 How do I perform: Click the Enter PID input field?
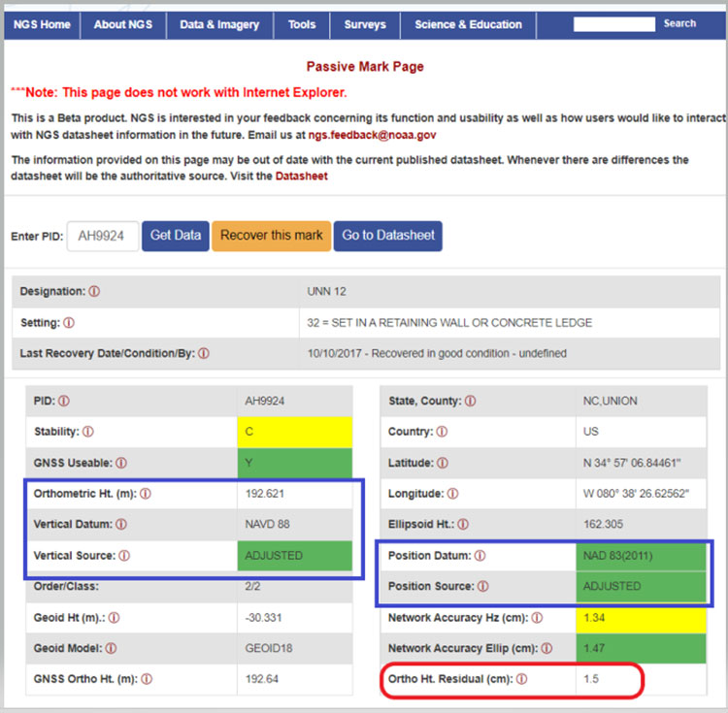102,236
